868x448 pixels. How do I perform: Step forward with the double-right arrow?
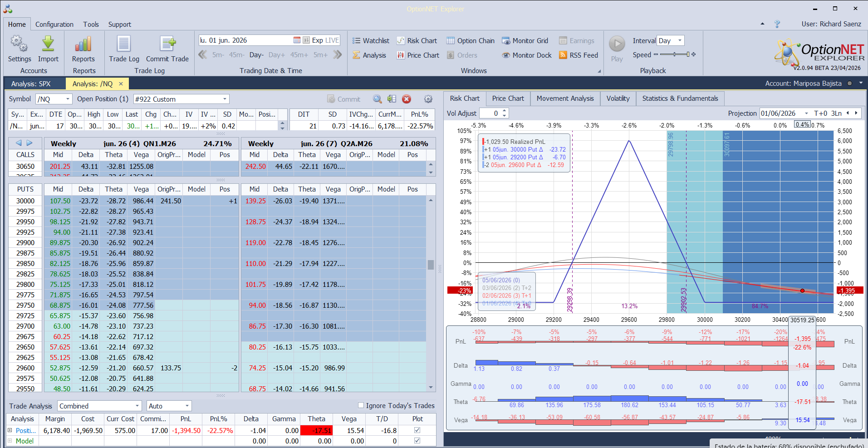337,55
